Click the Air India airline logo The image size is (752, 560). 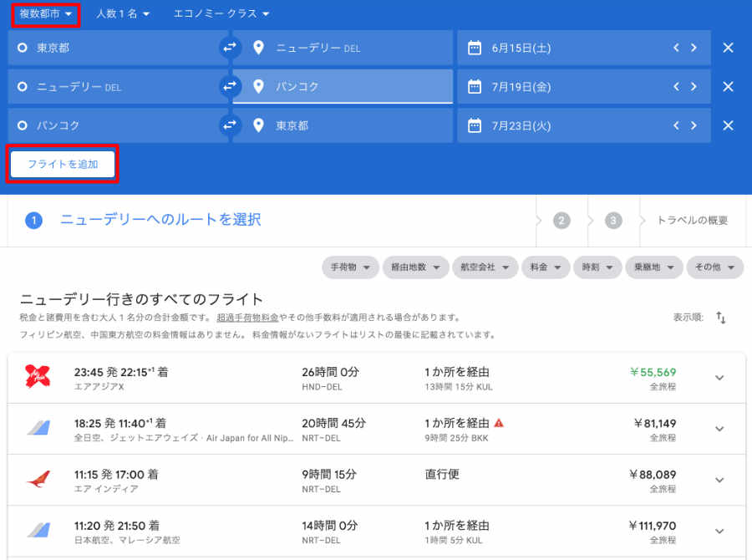[38, 479]
